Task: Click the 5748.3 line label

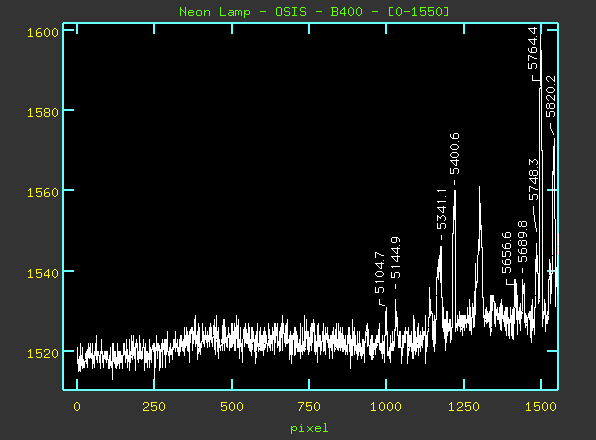Action: click(x=533, y=179)
